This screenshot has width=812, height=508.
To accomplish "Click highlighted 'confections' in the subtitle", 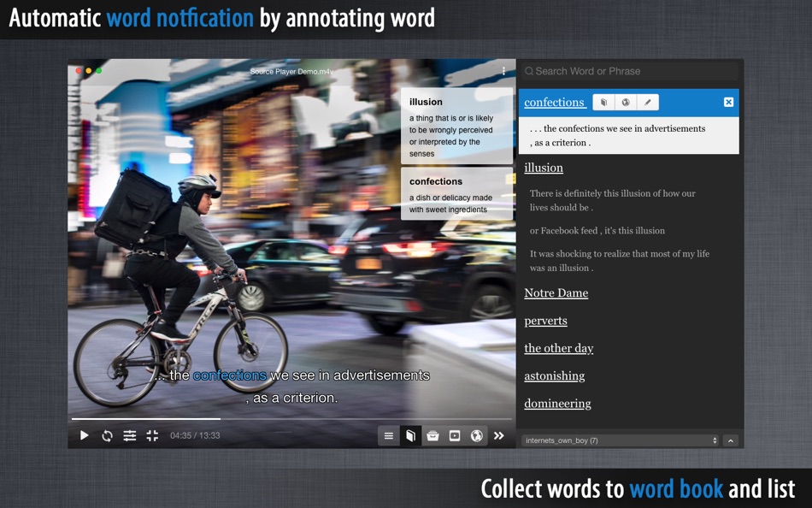I will click(230, 375).
